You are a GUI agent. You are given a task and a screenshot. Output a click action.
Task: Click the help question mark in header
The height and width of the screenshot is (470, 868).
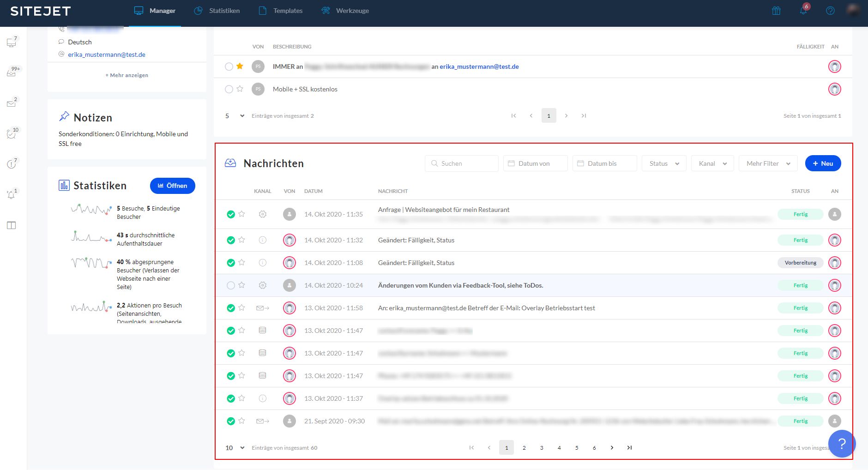click(x=830, y=11)
